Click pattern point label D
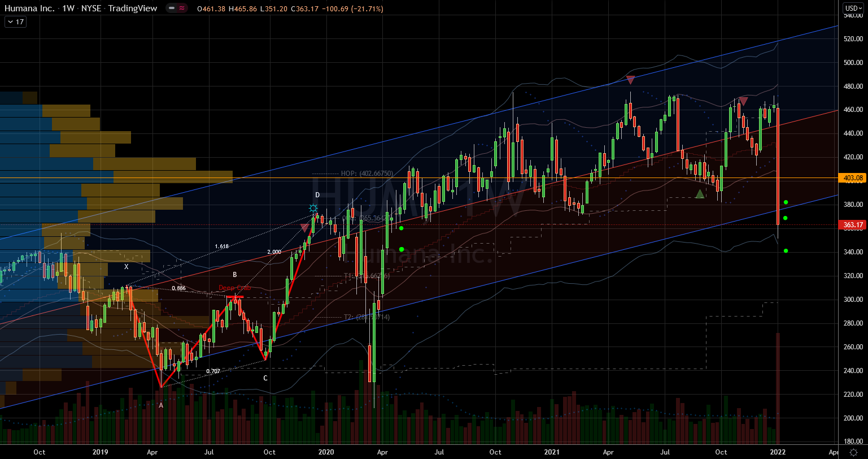Screen dimensions: 868x459 (317, 195)
